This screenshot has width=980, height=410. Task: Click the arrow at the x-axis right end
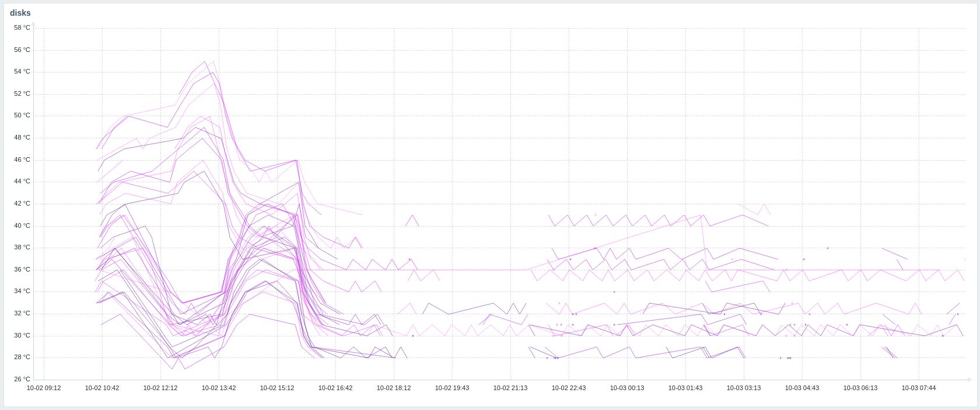point(970,380)
